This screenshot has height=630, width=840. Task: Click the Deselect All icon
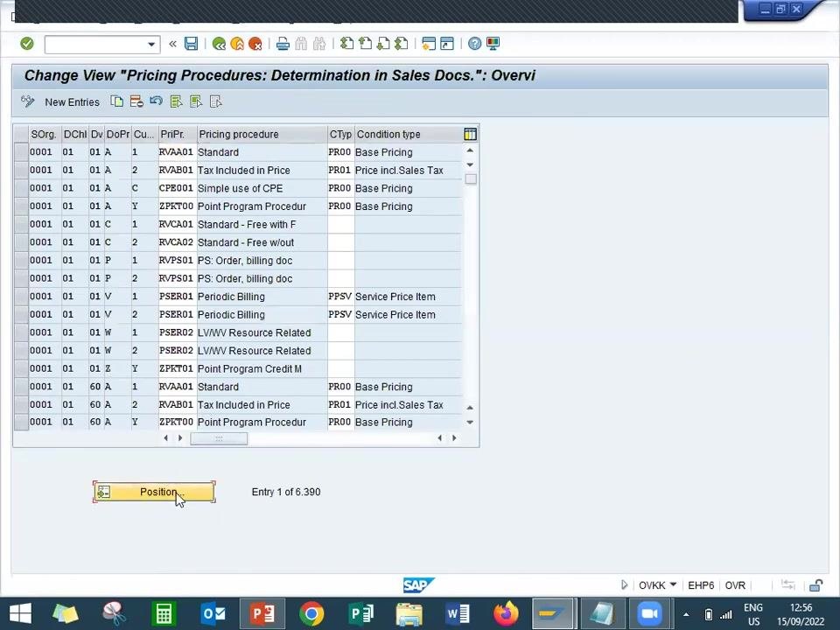coord(215,101)
